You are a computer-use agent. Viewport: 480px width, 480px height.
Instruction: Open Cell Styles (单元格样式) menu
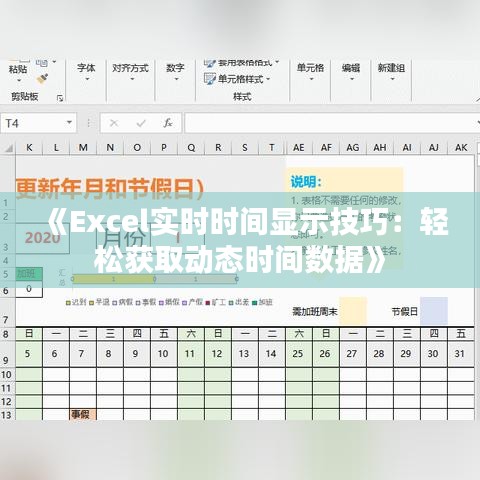point(237,79)
